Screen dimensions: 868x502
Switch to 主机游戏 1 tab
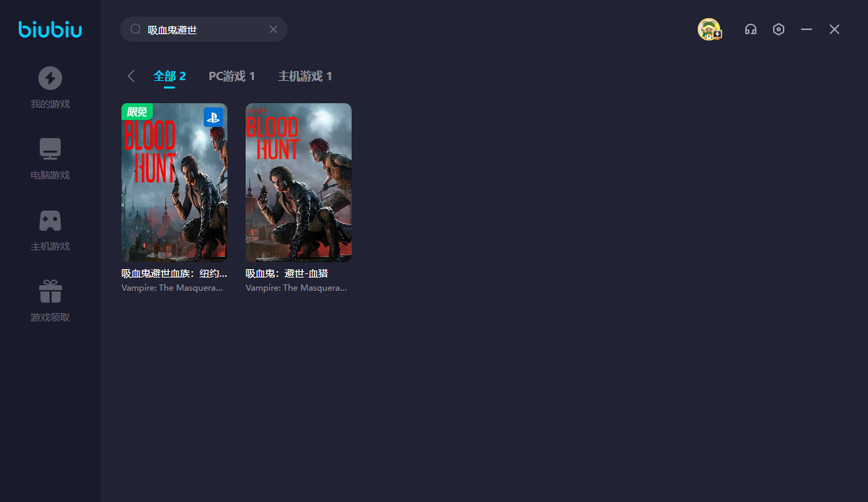(305, 76)
